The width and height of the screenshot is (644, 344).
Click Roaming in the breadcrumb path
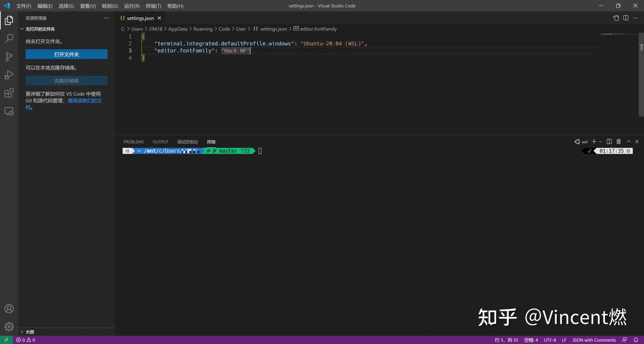pyautogui.click(x=203, y=29)
